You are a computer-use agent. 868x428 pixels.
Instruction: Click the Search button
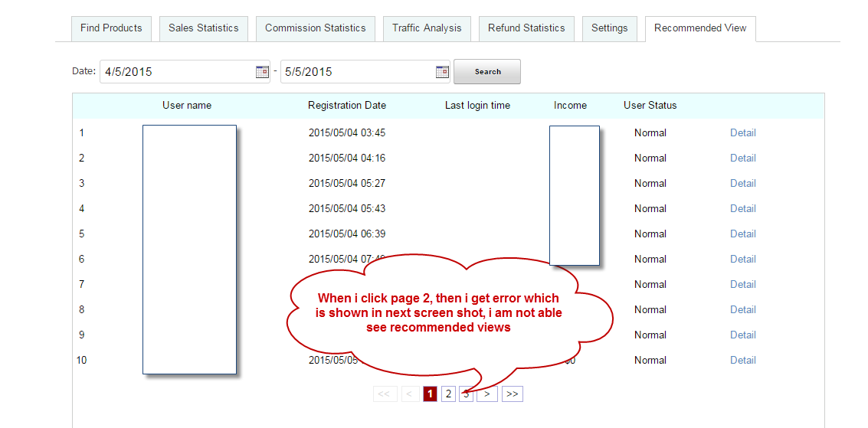click(487, 71)
